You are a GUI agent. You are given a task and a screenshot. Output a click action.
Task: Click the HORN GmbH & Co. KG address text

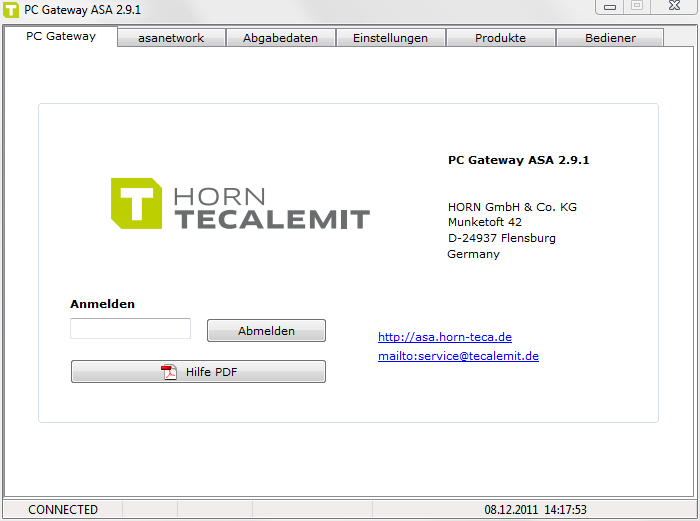[x=512, y=207]
